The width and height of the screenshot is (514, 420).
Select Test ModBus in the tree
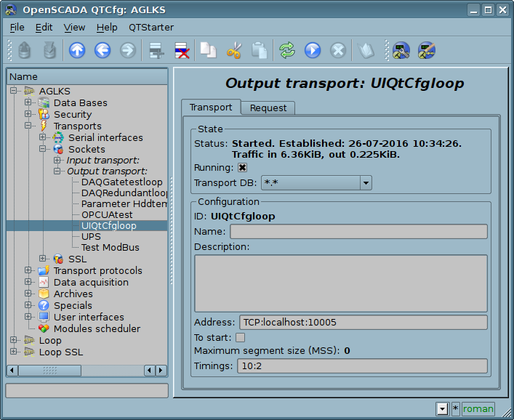pyautogui.click(x=111, y=247)
